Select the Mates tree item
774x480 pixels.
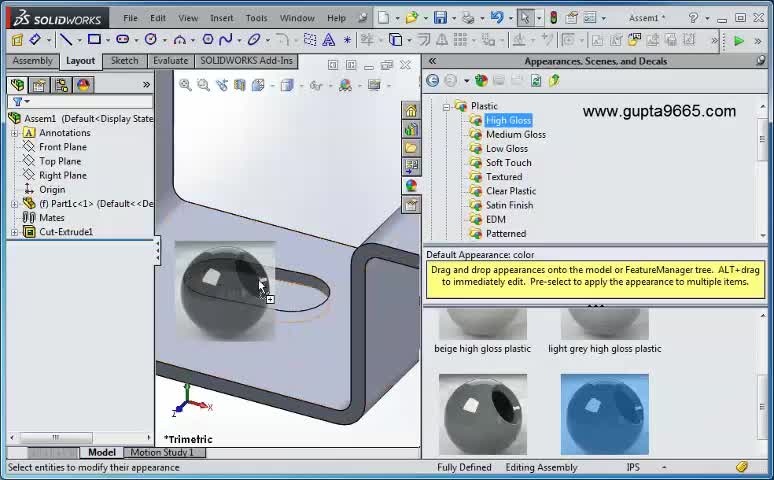click(51, 218)
